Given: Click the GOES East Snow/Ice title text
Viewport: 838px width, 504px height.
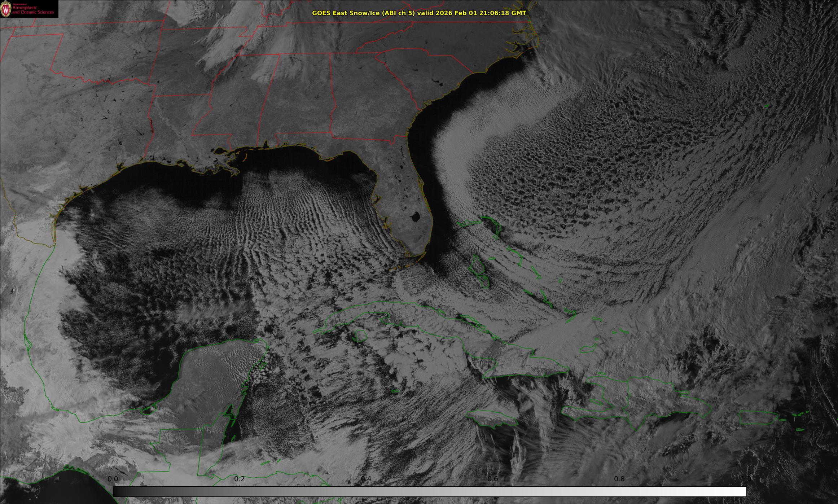Looking at the screenshot, I should pyautogui.click(x=419, y=13).
